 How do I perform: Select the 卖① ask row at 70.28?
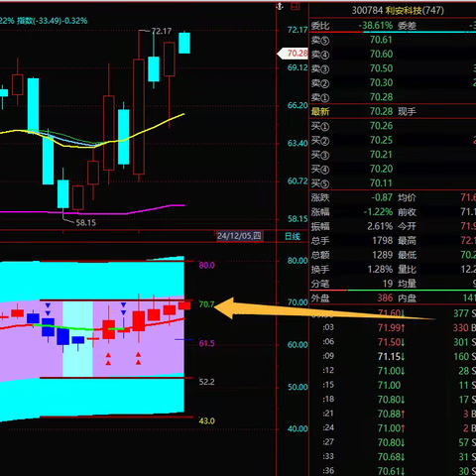click(393, 97)
